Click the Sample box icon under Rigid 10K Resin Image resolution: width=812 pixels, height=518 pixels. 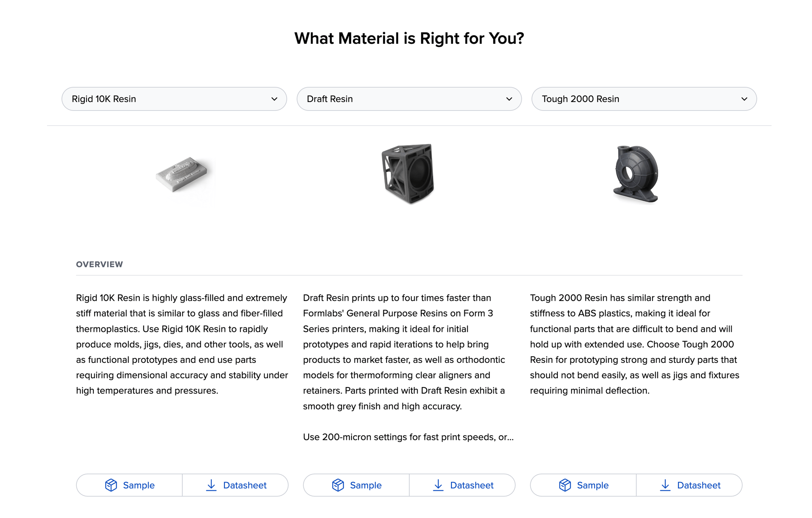[x=110, y=485]
